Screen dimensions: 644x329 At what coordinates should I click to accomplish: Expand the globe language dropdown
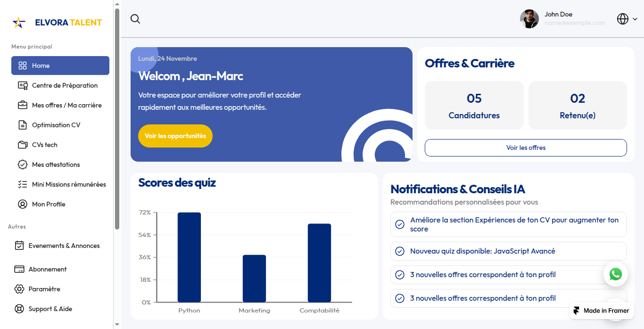click(x=627, y=19)
